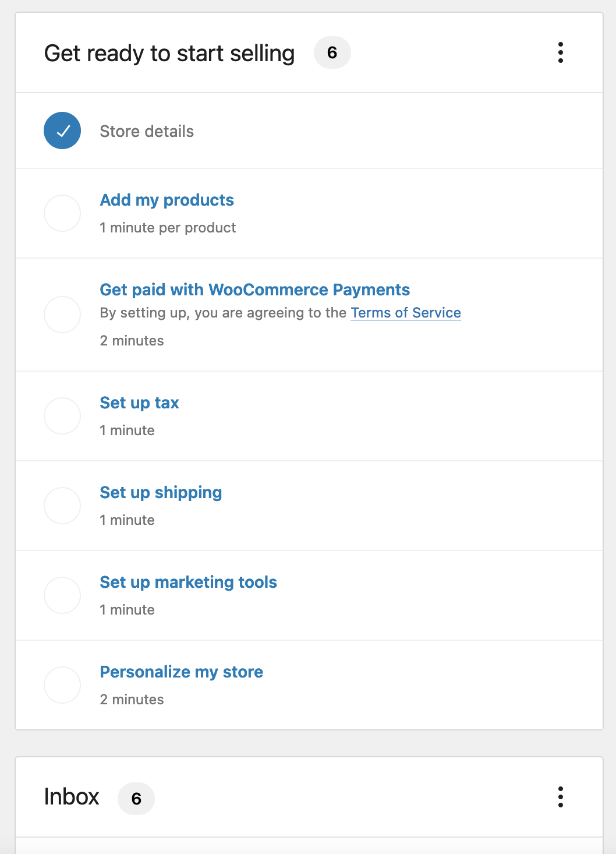The width and height of the screenshot is (616, 854).
Task: Open Set up marketing tools task
Action: pos(189,583)
